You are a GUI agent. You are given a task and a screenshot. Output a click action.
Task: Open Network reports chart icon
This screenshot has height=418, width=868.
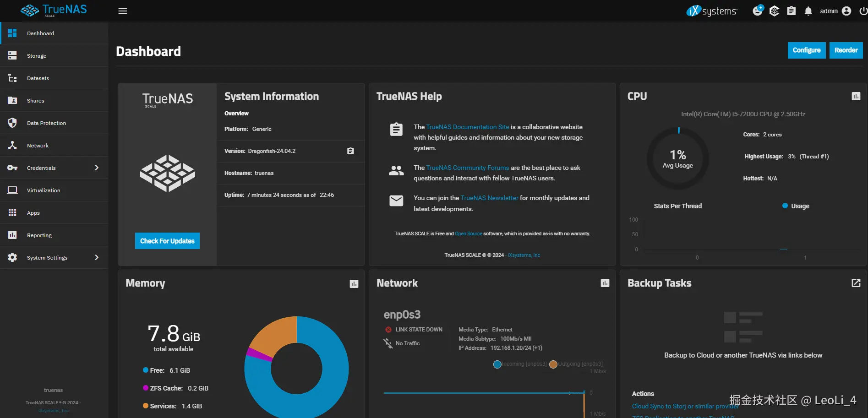point(605,283)
